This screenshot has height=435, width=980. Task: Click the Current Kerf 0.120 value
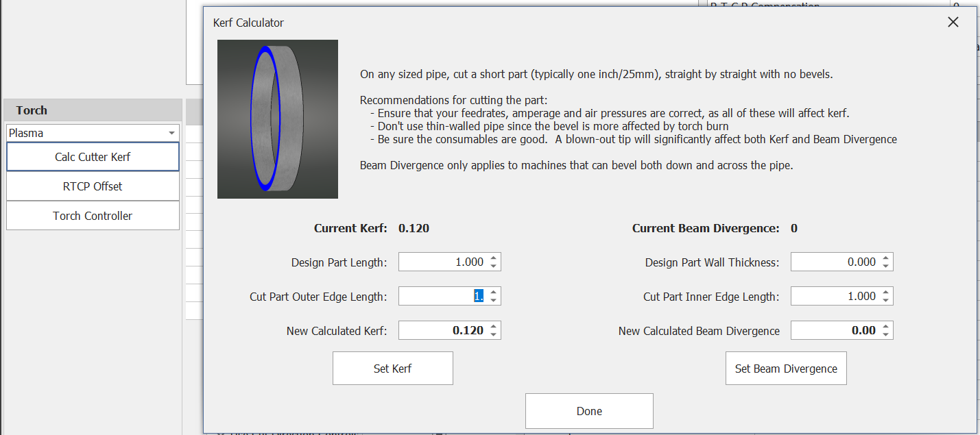[414, 228]
